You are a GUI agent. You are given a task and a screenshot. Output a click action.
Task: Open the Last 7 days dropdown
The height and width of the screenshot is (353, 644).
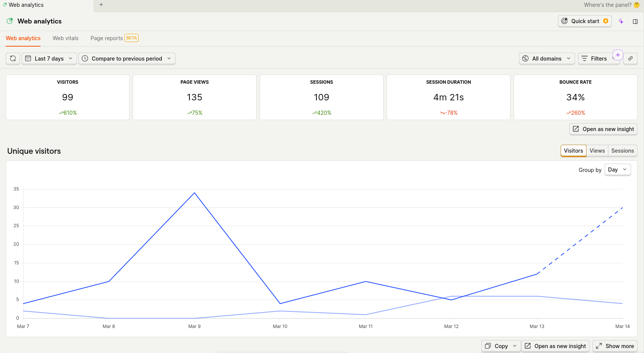coord(49,58)
